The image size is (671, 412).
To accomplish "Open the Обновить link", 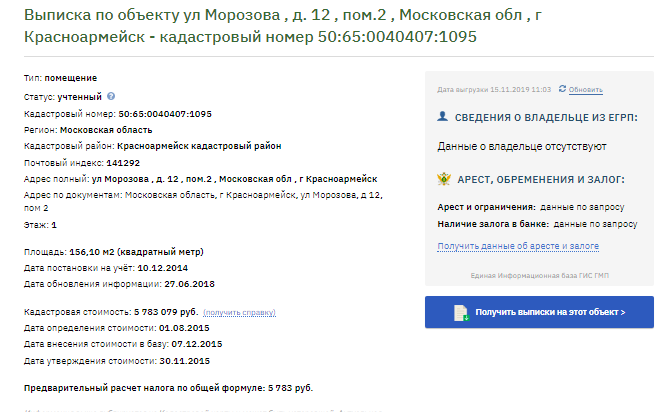I will click(585, 89).
